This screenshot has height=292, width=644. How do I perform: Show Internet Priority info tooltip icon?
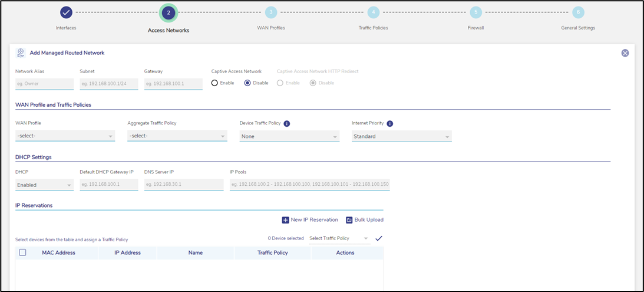point(390,123)
